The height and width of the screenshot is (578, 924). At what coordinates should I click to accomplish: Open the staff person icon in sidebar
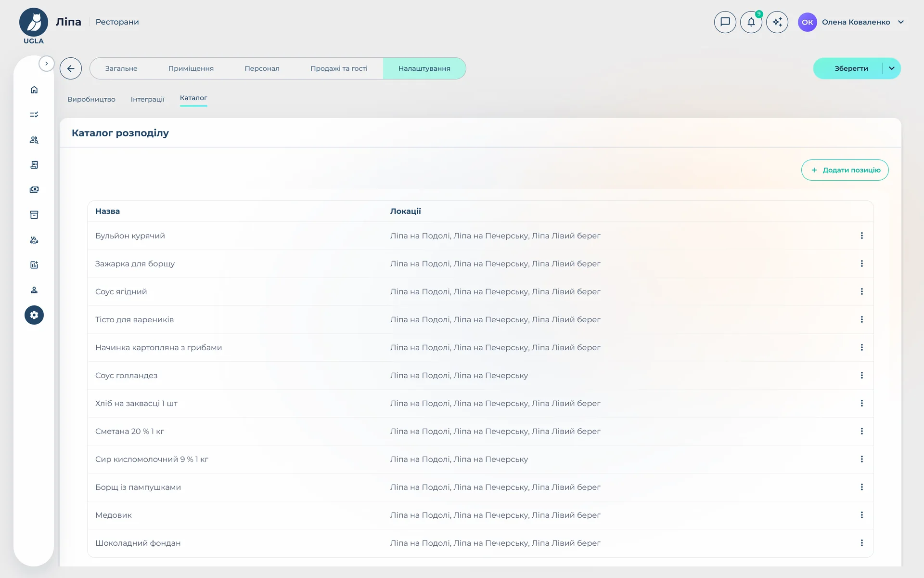[34, 290]
